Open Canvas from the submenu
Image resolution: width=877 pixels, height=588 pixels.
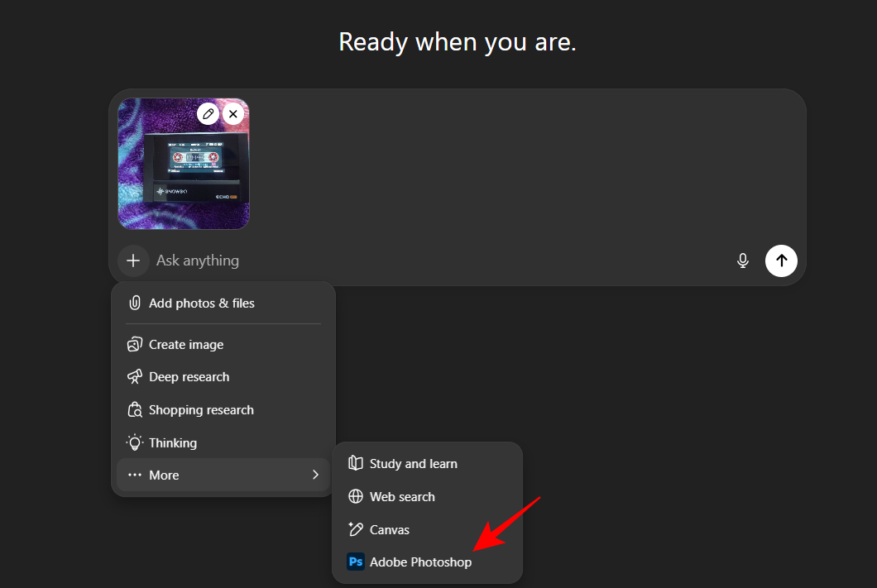coord(389,530)
